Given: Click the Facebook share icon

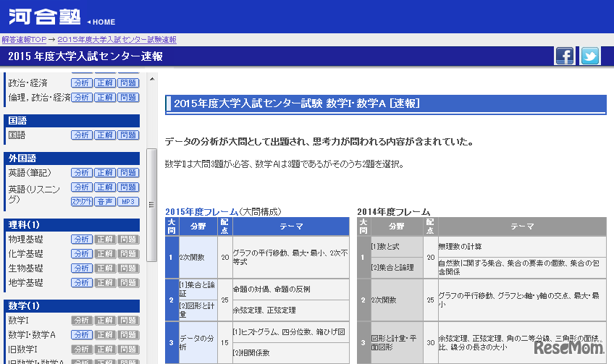Looking at the screenshot, I should click(x=565, y=56).
